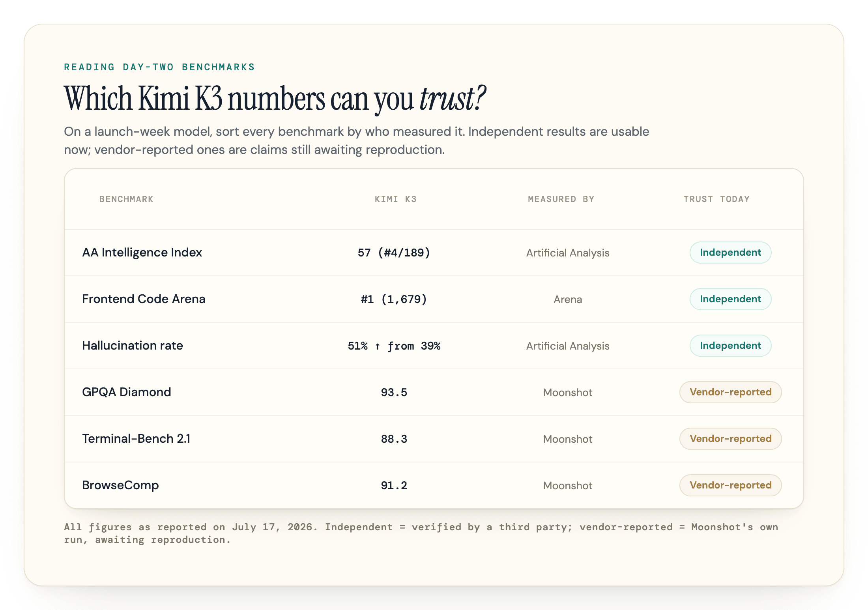Click the Vendor-reported badge for BrowseComp
Image resolution: width=868 pixels, height=610 pixels.
[730, 485]
